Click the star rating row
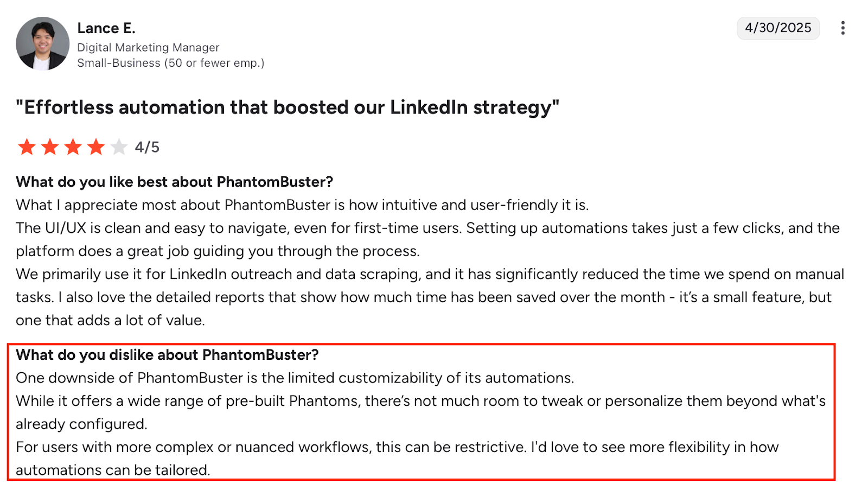Screen dimensions: 868x490 (x=72, y=147)
